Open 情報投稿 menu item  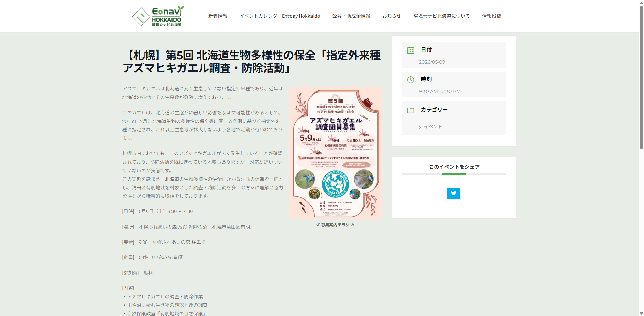coord(491,16)
